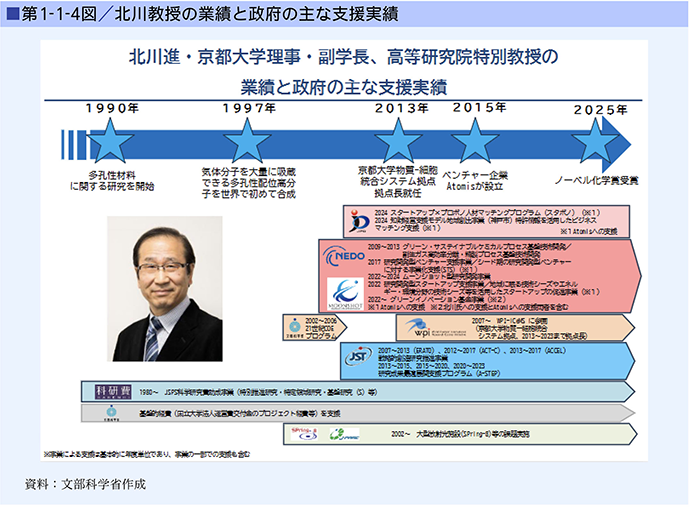Click the year label 2015年
Screen dimensions: 689x507
[x=479, y=107]
